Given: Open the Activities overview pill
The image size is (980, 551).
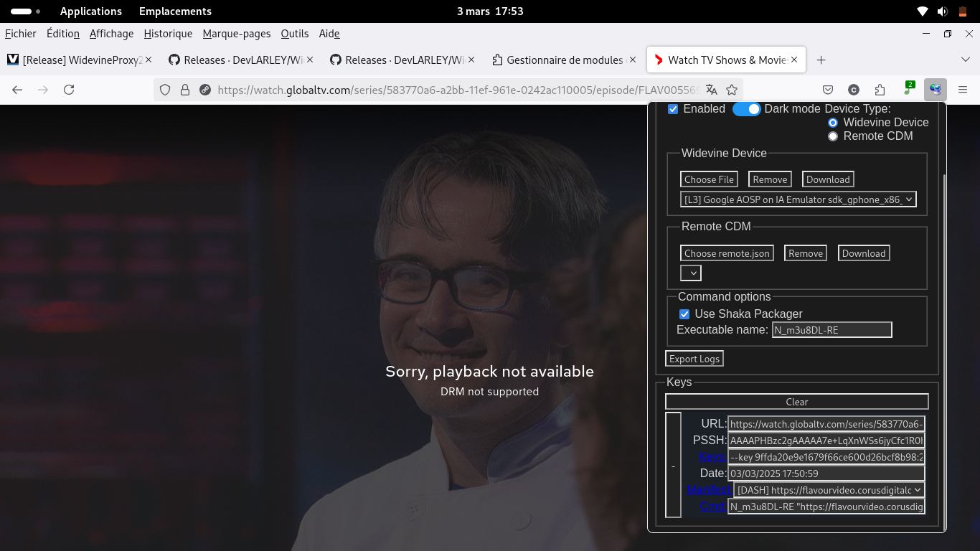Looking at the screenshot, I should 26,11.
